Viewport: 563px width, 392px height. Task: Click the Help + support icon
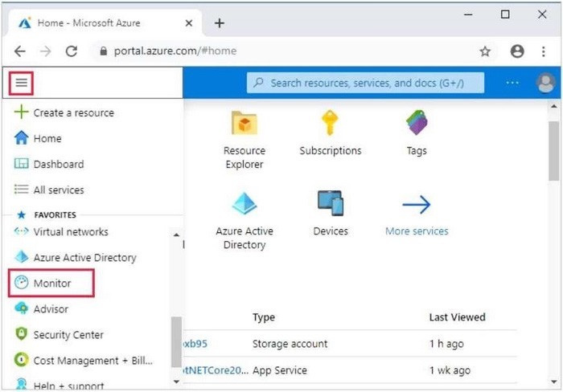[x=21, y=384]
